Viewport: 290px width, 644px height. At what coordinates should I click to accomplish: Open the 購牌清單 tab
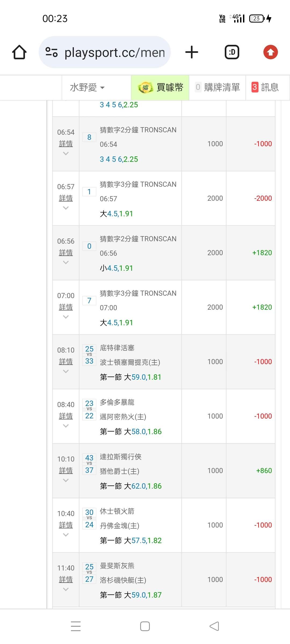pyautogui.click(x=218, y=87)
